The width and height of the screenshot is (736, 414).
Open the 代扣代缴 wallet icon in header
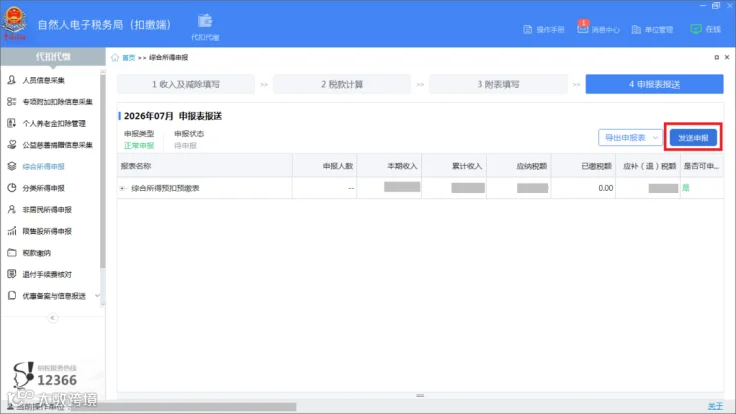pyautogui.click(x=205, y=27)
